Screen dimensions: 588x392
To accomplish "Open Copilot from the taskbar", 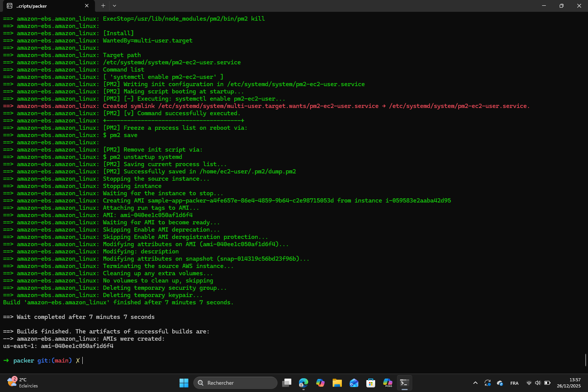I will pyautogui.click(x=320, y=383).
